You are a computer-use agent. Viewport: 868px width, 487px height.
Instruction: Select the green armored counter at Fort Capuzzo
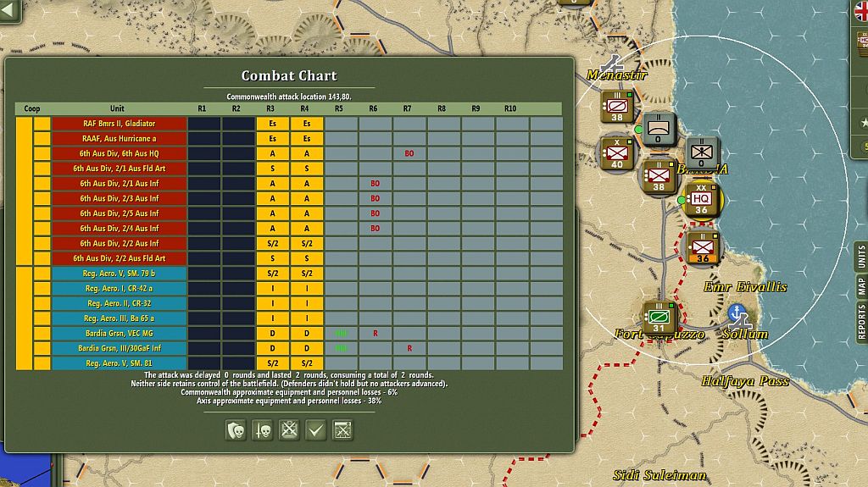coord(659,317)
